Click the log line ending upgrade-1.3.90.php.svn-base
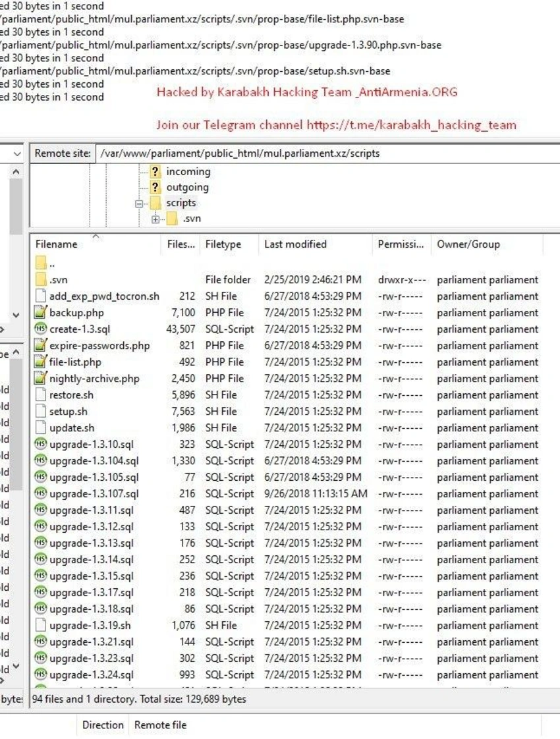 (221, 45)
